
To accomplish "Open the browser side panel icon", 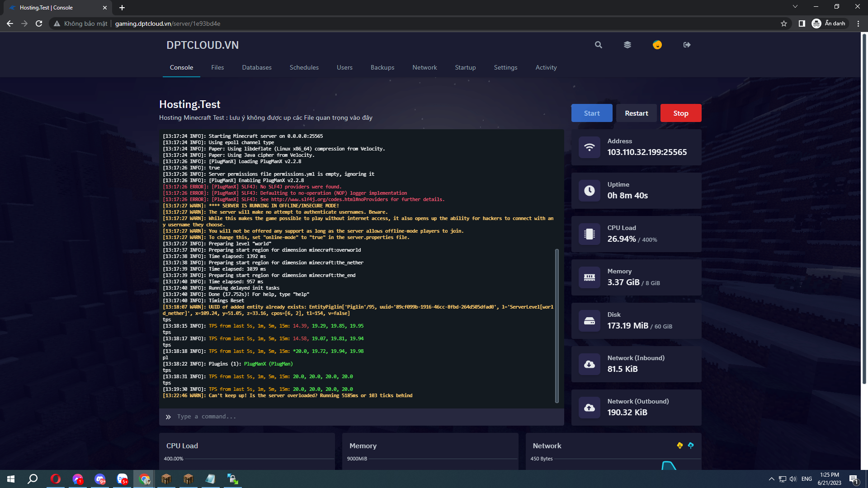I will tap(802, 23).
